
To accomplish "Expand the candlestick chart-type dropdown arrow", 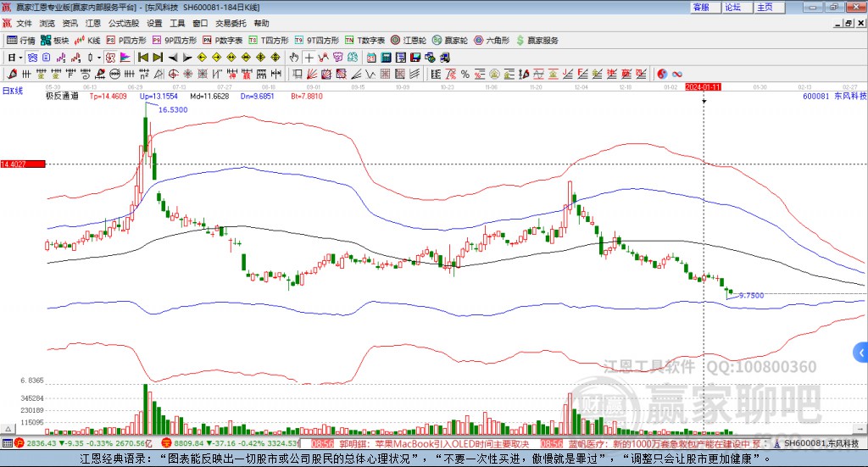I will tap(100, 58).
